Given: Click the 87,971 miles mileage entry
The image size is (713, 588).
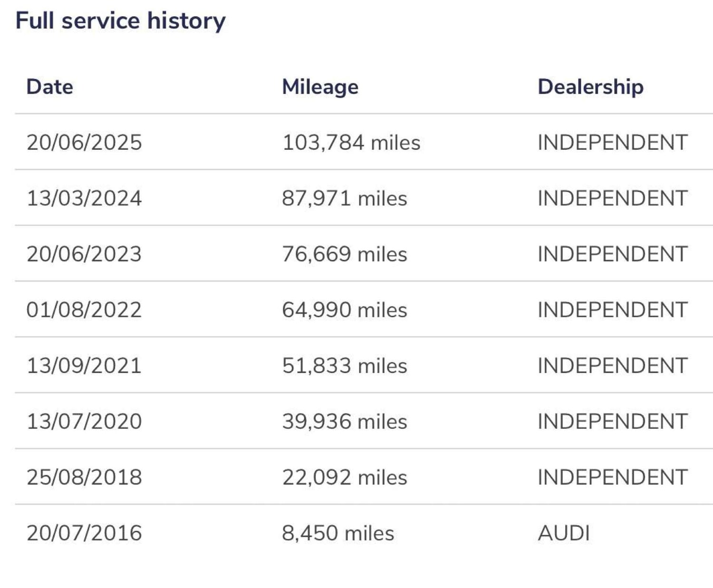Looking at the screenshot, I should [x=345, y=198].
